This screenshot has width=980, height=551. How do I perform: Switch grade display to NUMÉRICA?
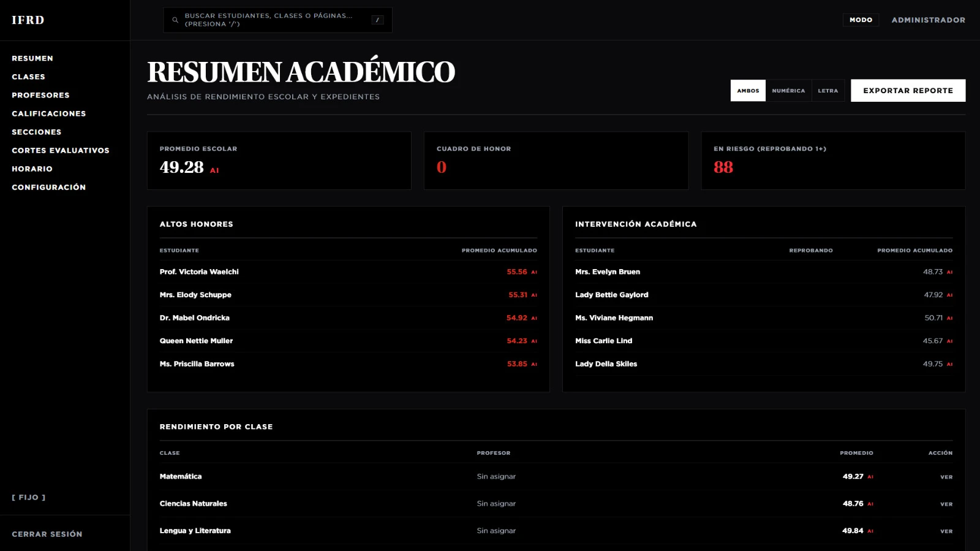tap(788, 91)
